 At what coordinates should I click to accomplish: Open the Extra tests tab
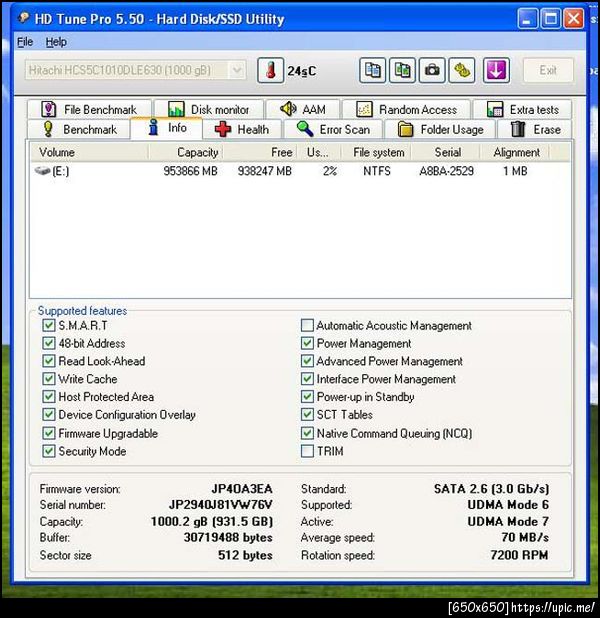click(x=522, y=109)
